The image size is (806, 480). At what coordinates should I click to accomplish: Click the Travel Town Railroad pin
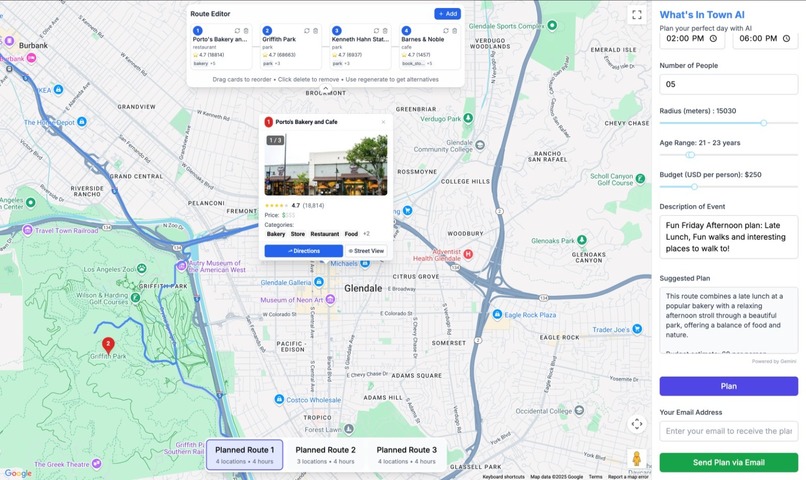[x=27, y=230]
